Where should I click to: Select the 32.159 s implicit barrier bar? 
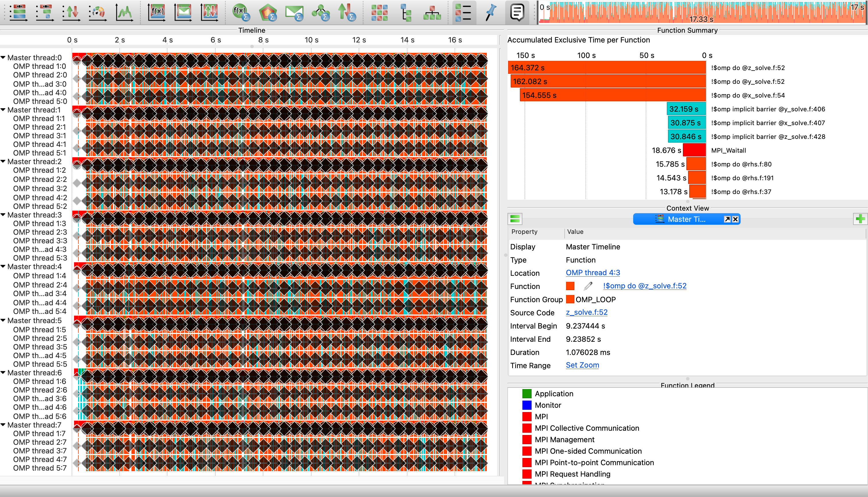(686, 109)
